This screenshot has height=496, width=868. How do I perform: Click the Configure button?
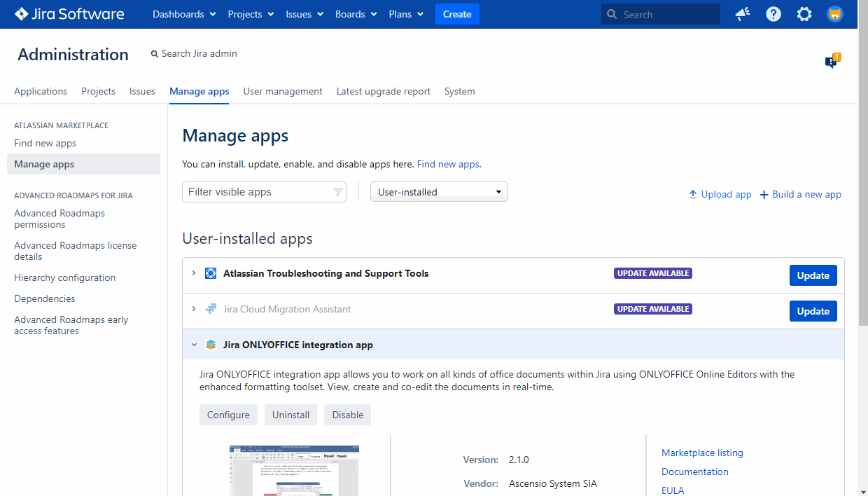[228, 415]
